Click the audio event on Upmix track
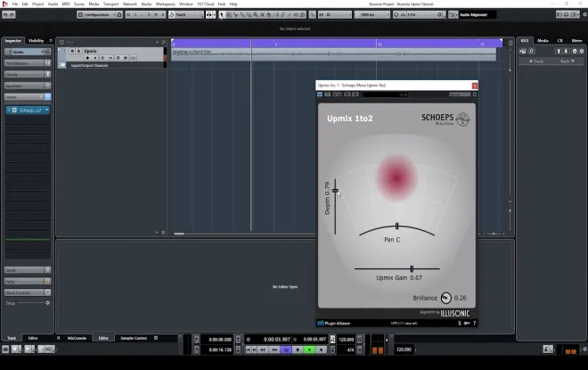Screen dimensions: 588x370 tap(334, 54)
